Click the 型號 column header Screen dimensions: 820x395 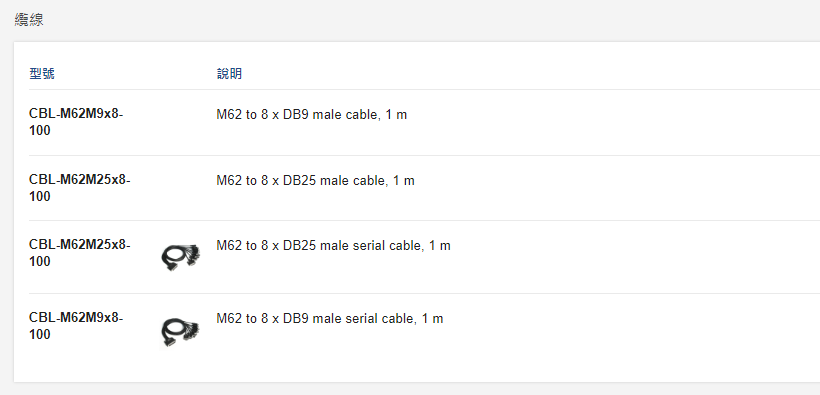click(x=42, y=74)
